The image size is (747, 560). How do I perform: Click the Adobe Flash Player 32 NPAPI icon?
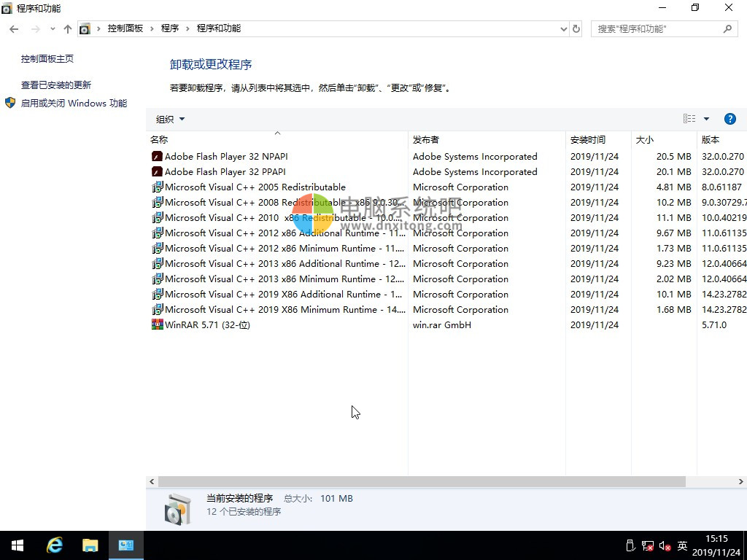point(157,156)
